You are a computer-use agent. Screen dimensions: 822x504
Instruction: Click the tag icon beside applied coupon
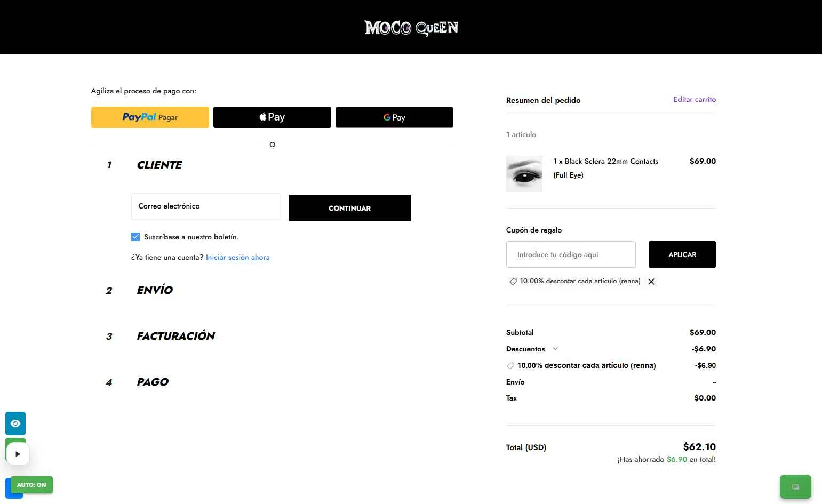513,281
